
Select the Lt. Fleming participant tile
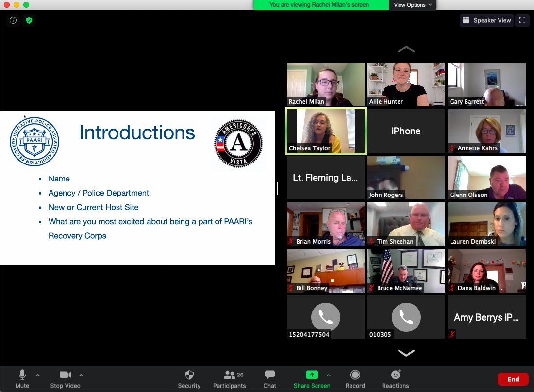pyautogui.click(x=326, y=178)
